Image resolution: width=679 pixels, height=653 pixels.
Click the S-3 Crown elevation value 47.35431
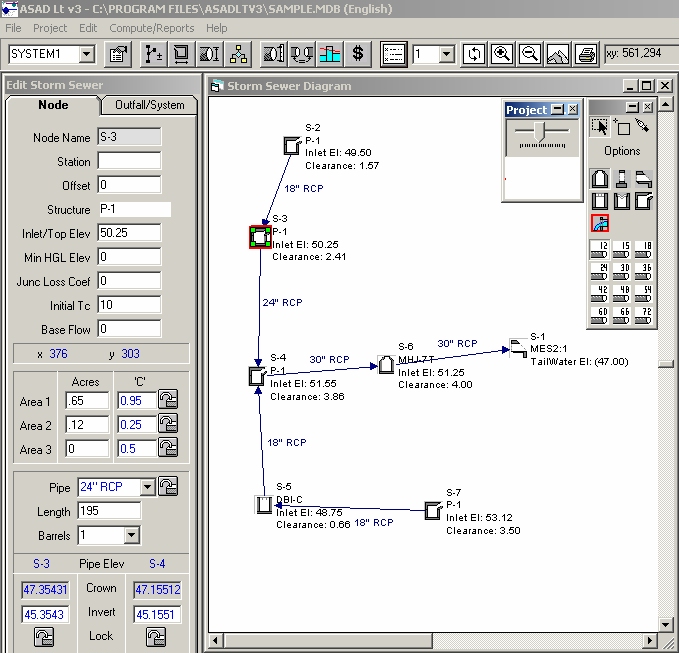45,590
